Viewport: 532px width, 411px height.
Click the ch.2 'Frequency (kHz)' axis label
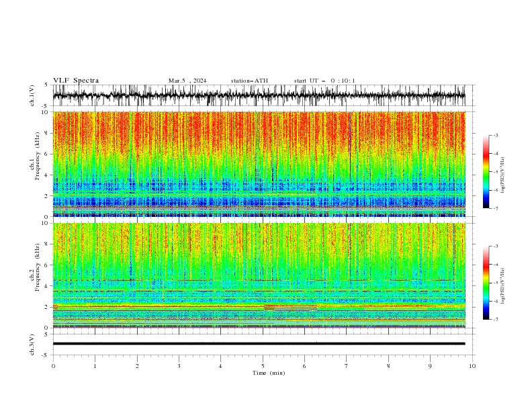38,267
